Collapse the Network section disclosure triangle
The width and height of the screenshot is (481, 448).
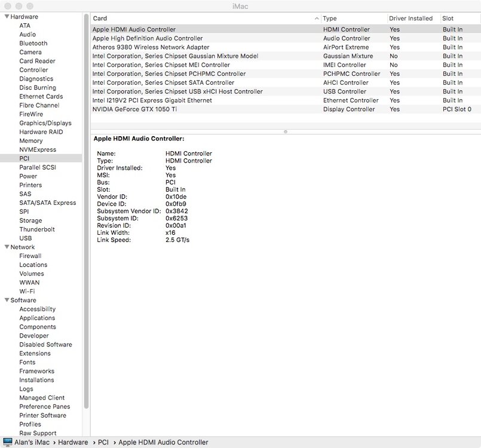click(x=6, y=247)
